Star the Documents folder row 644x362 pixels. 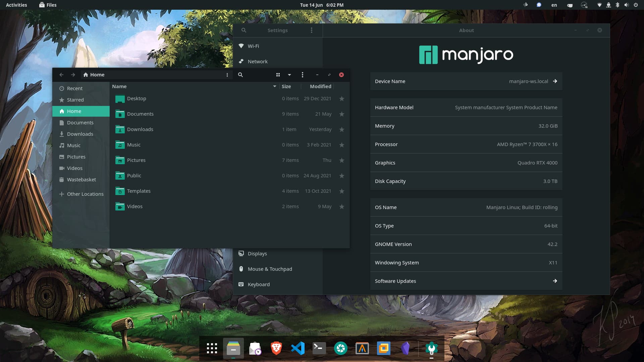[342, 114]
